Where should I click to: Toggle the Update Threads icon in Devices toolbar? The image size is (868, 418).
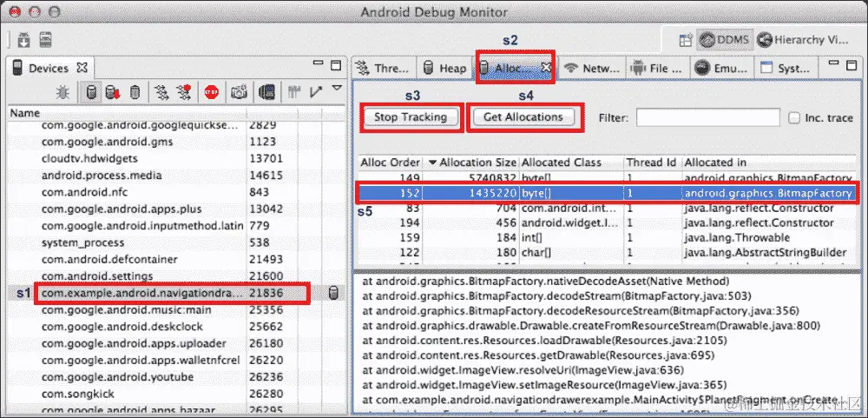[x=161, y=92]
